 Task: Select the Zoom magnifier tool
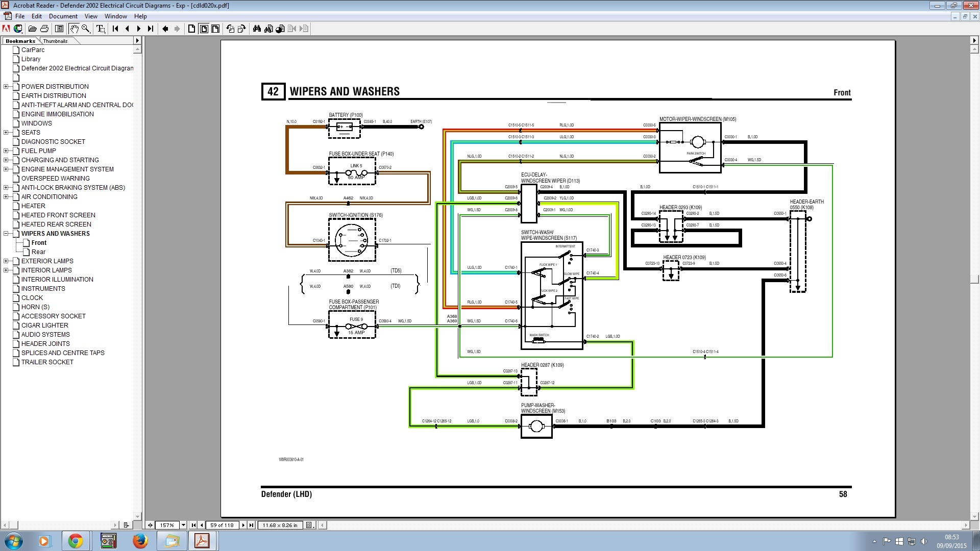point(86,29)
